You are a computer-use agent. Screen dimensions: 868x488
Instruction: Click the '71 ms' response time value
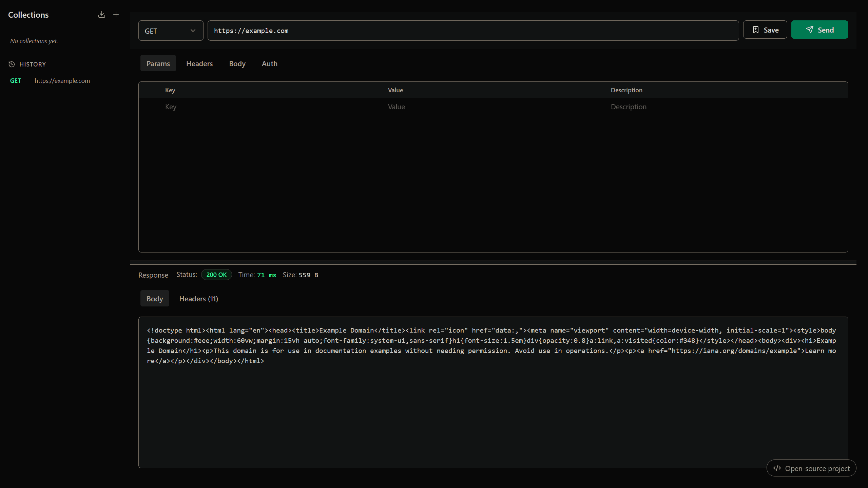click(267, 275)
